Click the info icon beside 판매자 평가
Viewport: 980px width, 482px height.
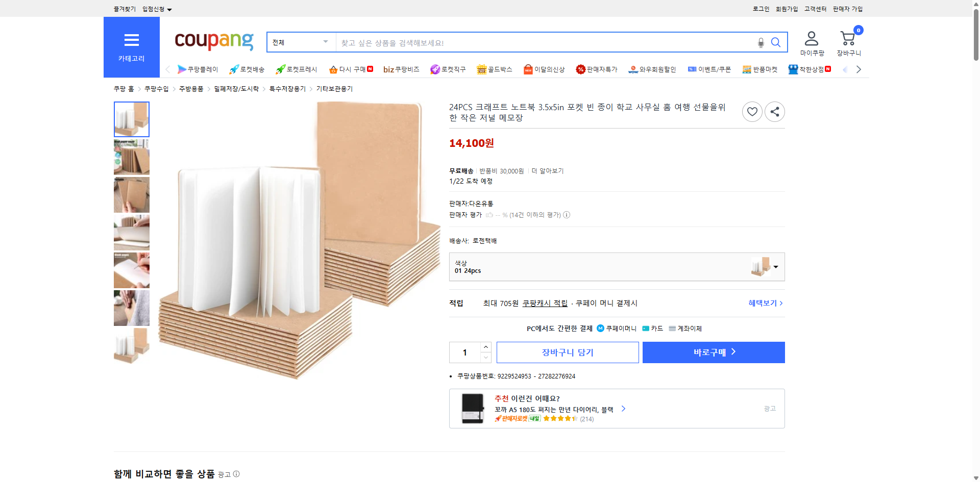(x=567, y=215)
